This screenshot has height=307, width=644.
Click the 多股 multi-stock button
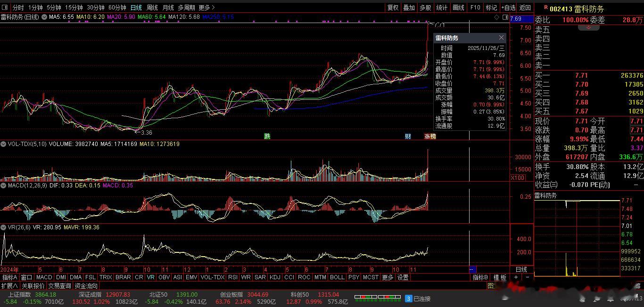click(x=425, y=8)
